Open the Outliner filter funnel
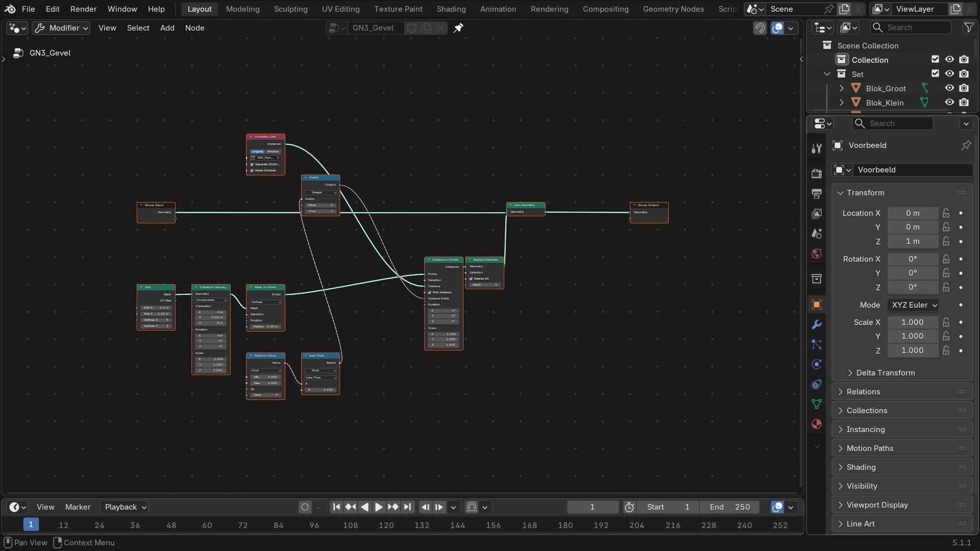The height and width of the screenshot is (551, 980). [x=968, y=28]
